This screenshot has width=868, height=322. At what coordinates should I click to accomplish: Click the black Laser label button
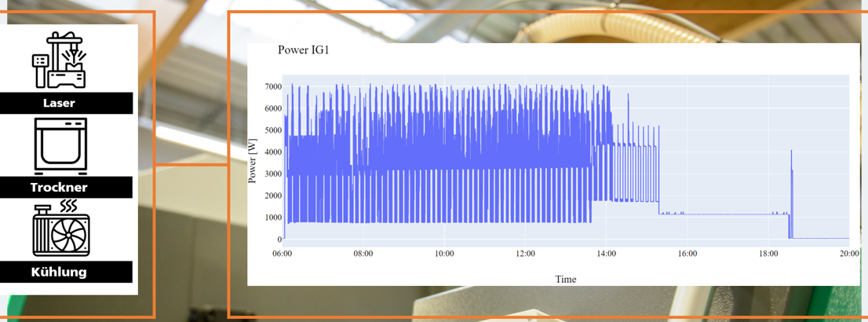60,103
